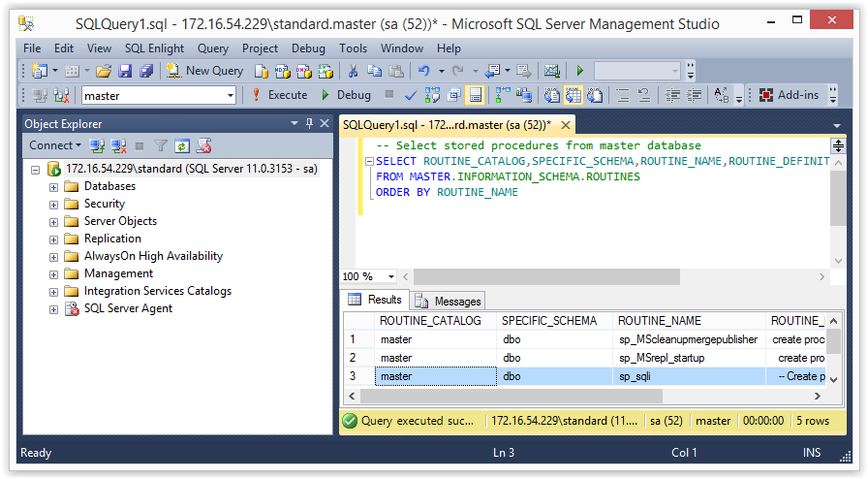Expand the Management folder node
Viewport: 868px width, 479px height.
[x=53, y=274]
